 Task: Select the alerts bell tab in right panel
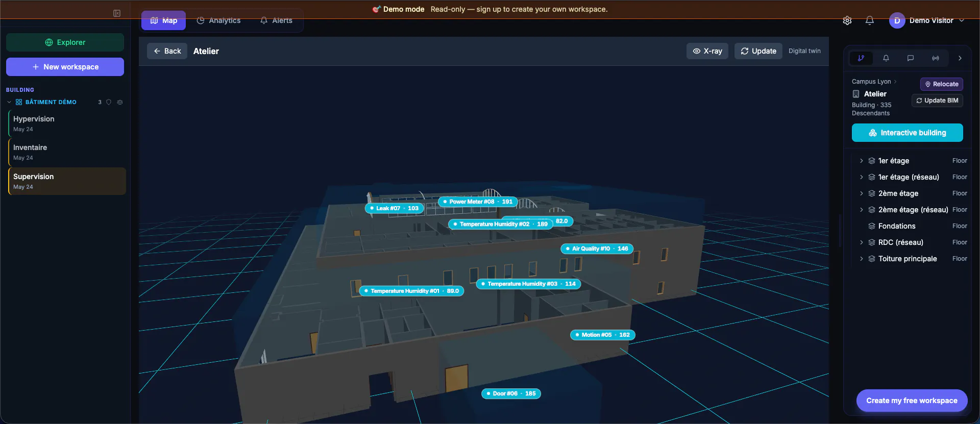coord(886,58)
